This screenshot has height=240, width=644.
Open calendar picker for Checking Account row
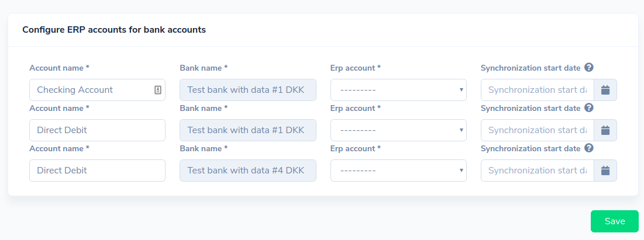coord(605,90)
